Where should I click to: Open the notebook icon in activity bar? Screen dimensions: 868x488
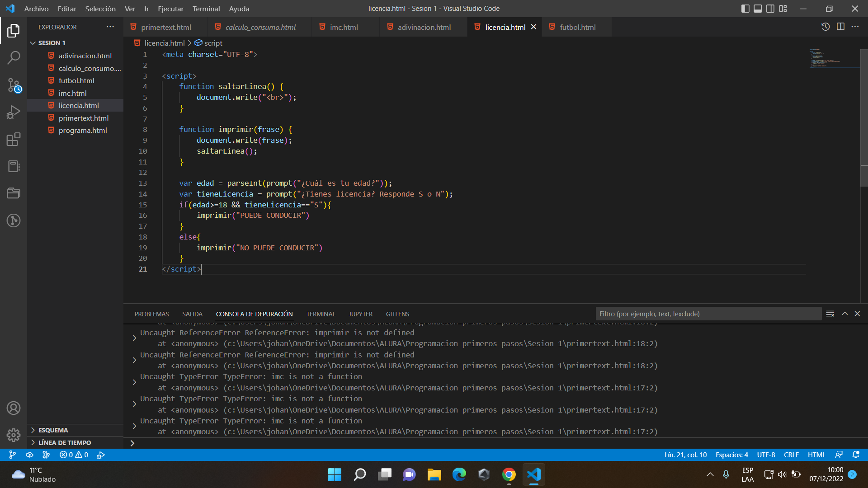point(14,166)
